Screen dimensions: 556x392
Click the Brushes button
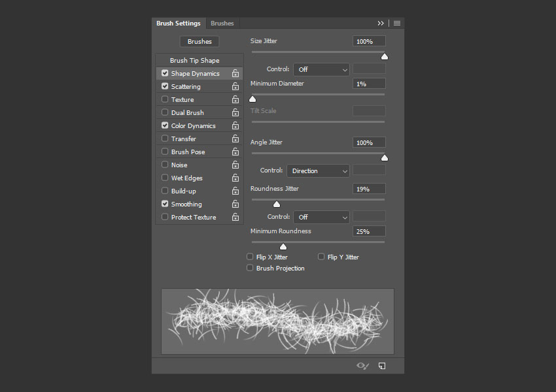pyautogui.click(x=200, y=41)
